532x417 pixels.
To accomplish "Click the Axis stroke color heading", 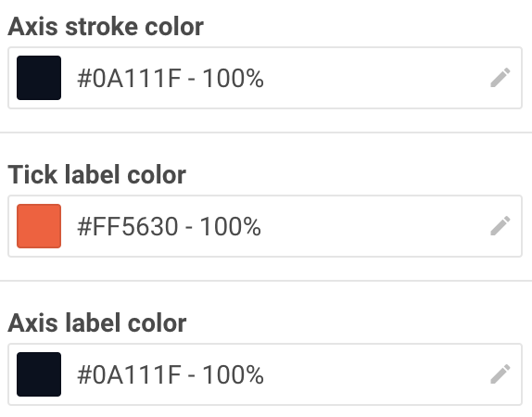I will click(106, 27).
